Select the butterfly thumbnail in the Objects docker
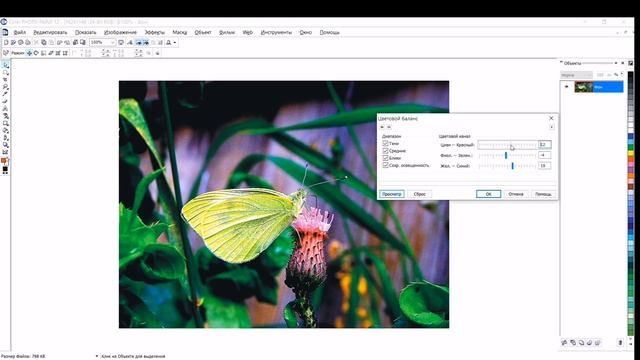Image resolution: width=640 pixels, height=360 pixels. pyautogui.click(x=584, y=87)
